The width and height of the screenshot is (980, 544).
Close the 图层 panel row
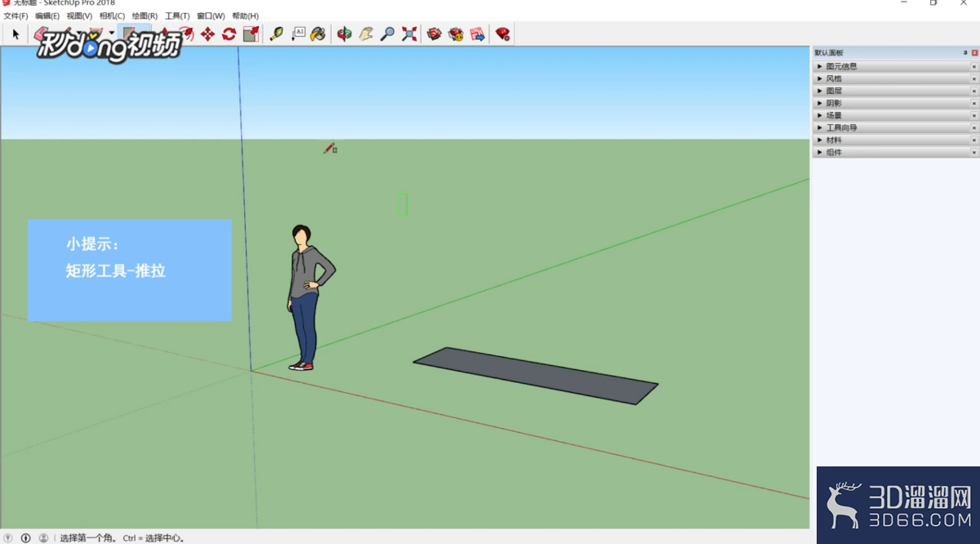pos(974,91)
